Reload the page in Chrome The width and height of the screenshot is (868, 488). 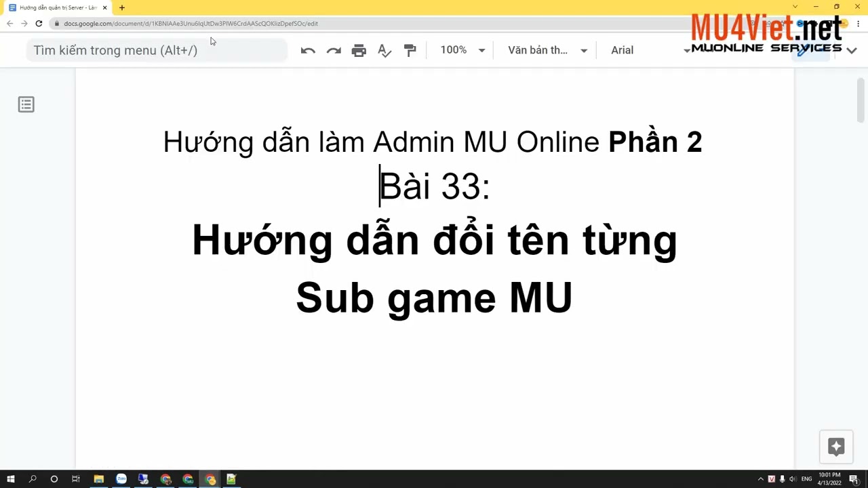pos(39,23)
